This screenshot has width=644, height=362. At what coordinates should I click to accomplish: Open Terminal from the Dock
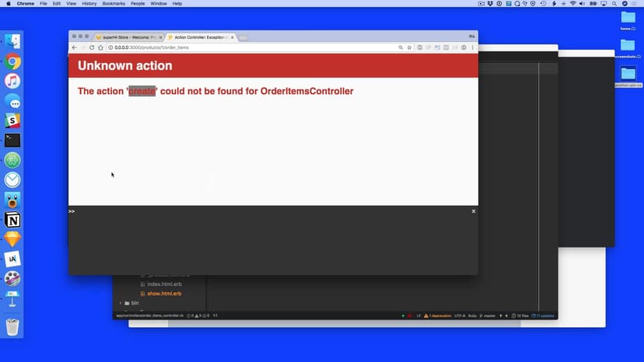12,141
